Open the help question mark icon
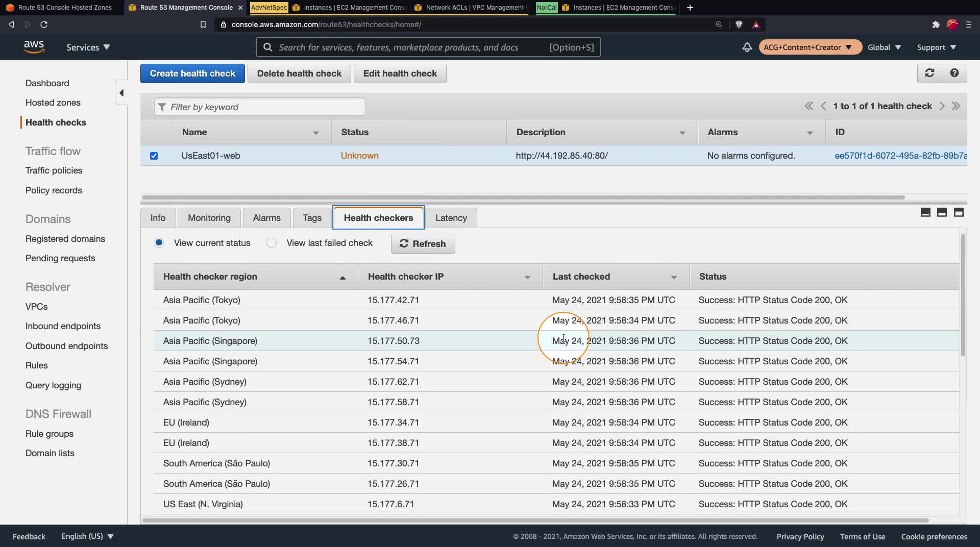Viewport: 980px width, 547px height. click(x=954, y=73)
